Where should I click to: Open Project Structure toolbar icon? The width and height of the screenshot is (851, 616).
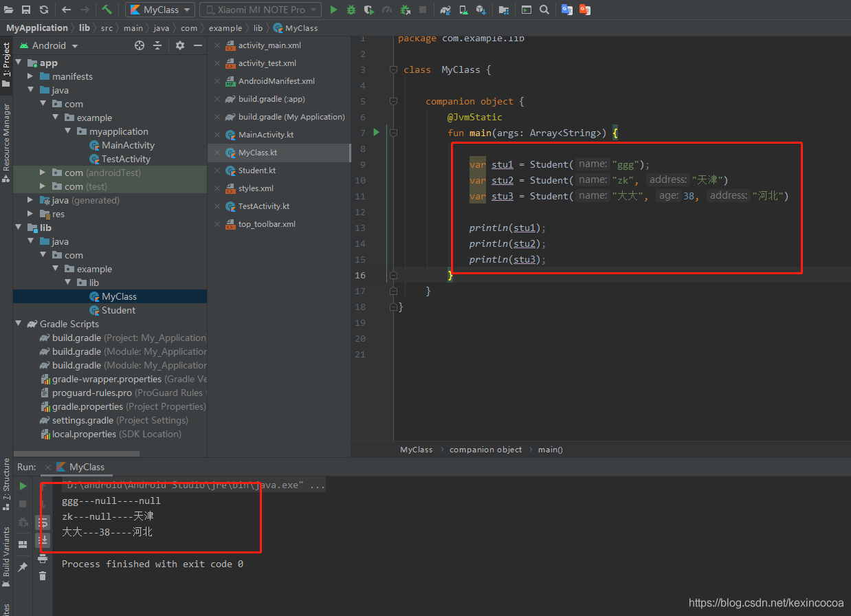(504, 10)
